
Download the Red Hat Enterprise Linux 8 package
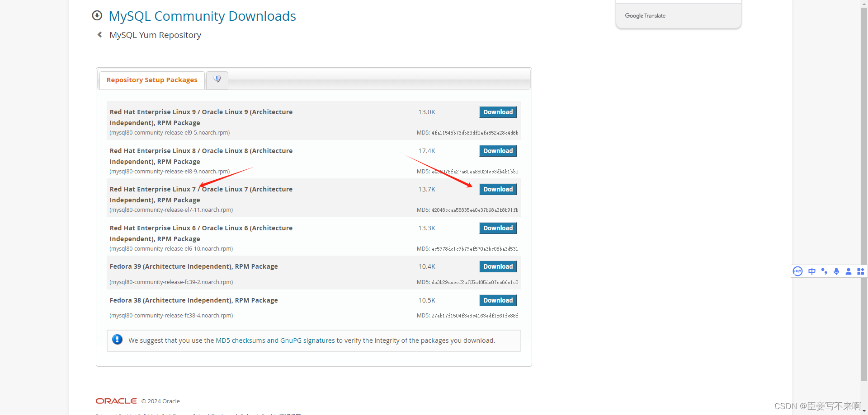[x=498, y=151]
